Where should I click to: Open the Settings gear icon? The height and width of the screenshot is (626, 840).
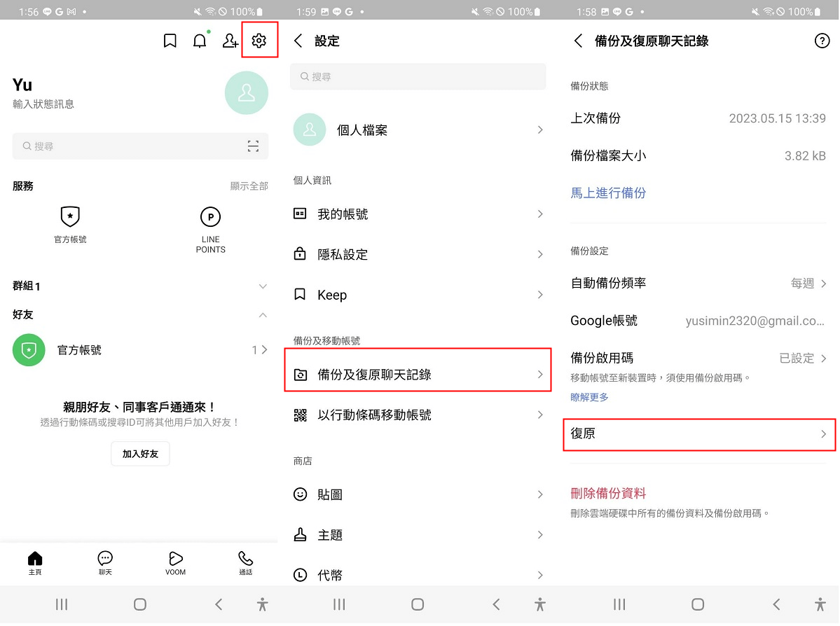pyautogui.click(x=259, y=40)
